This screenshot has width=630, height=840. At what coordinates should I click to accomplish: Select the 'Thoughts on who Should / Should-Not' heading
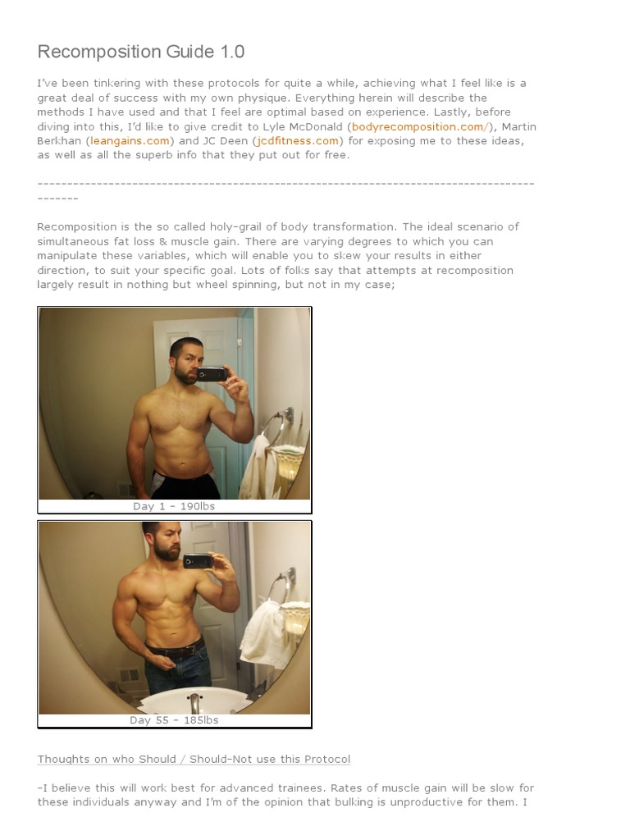[194, 759]
